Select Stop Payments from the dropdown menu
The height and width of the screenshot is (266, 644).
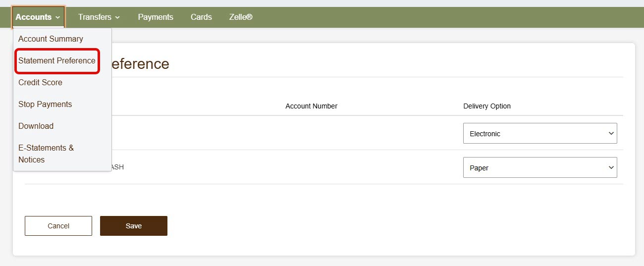click(45, 104)
